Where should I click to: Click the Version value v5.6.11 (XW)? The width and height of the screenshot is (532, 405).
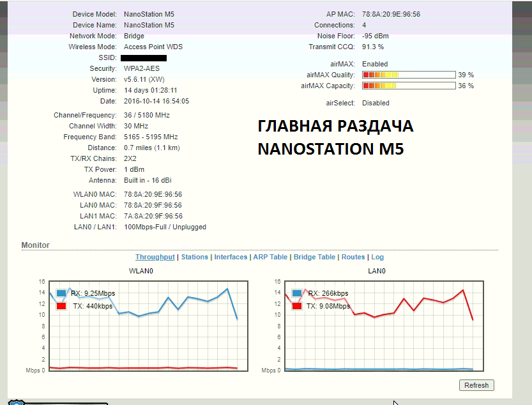point(144,79)
